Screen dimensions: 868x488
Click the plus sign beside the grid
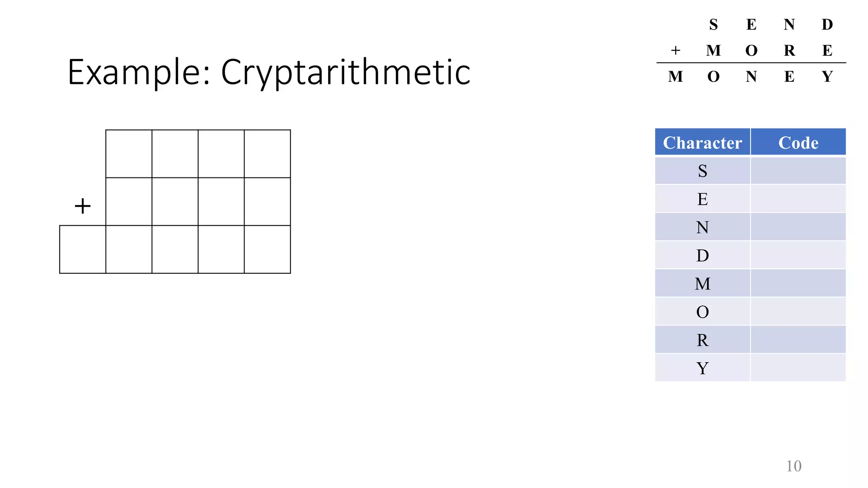(83, 206)
